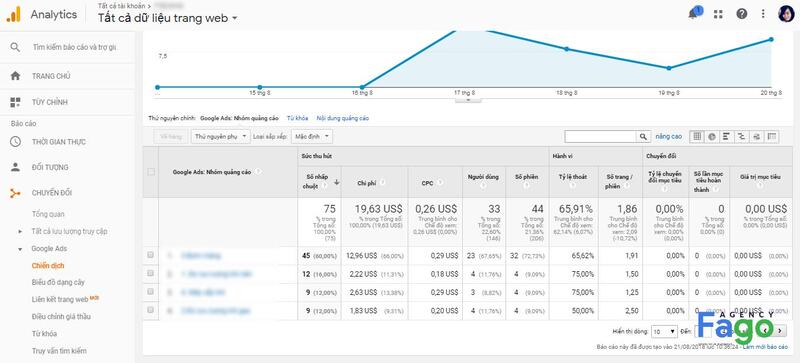Open the Tất cả dữ liệu trang web view selector
This screenshot has width=800, height=363.
point(168,18)
